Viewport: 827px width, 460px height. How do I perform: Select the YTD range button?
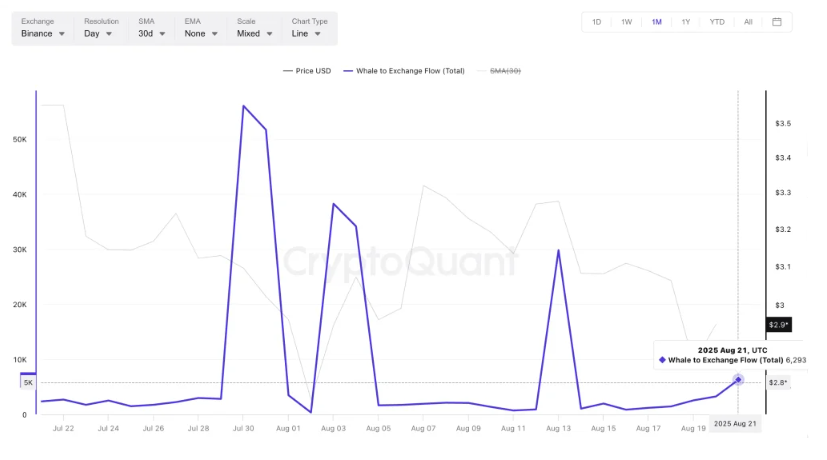(717, 22)
